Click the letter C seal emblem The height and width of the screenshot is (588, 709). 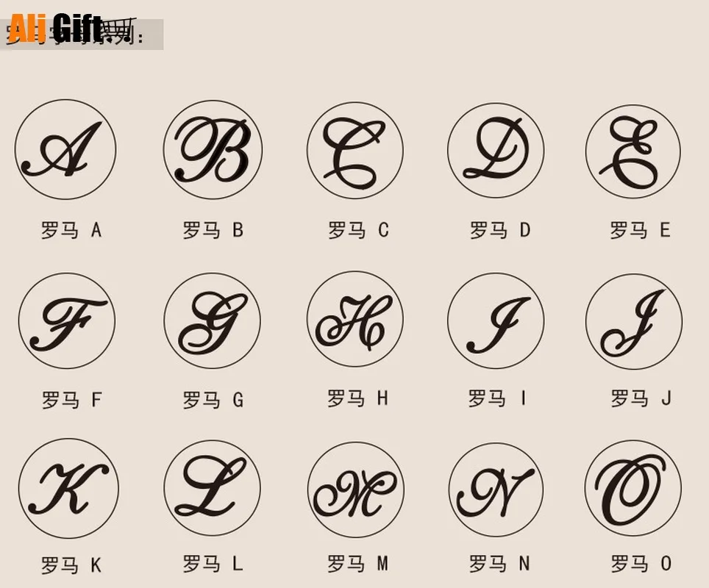click(355, 150)
